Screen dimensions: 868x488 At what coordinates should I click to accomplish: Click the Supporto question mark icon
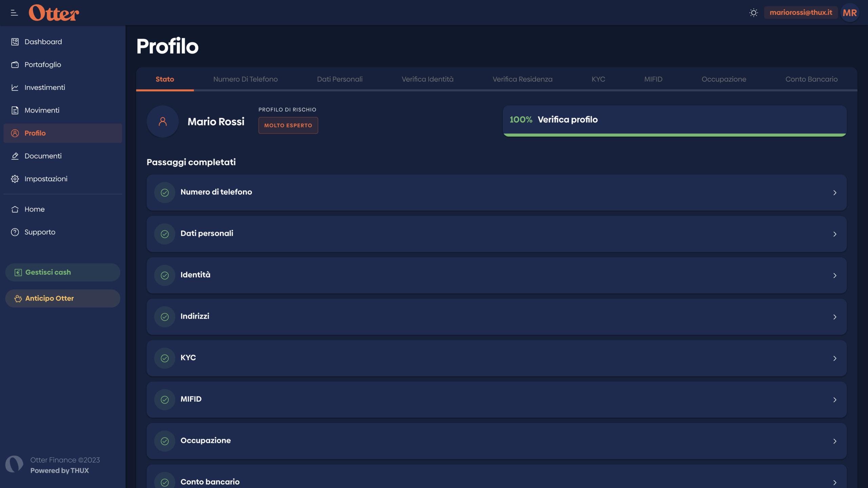pos(15,232)
